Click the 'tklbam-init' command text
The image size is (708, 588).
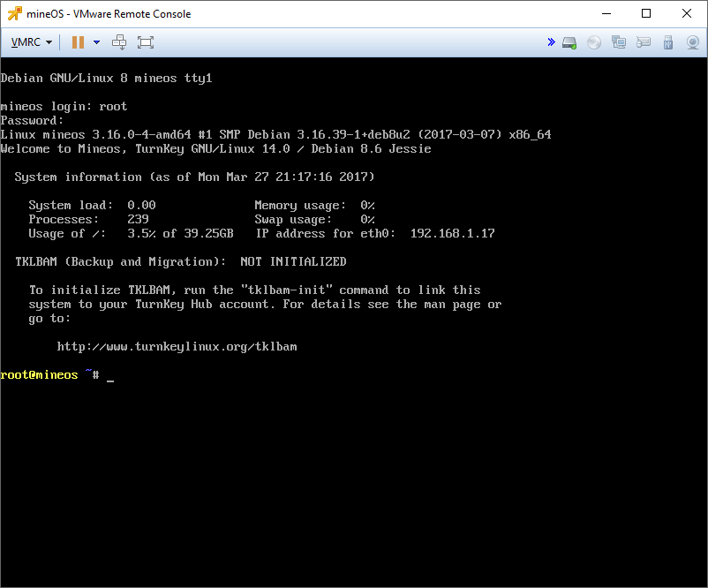pyautogui.click(x=287, y=290)
